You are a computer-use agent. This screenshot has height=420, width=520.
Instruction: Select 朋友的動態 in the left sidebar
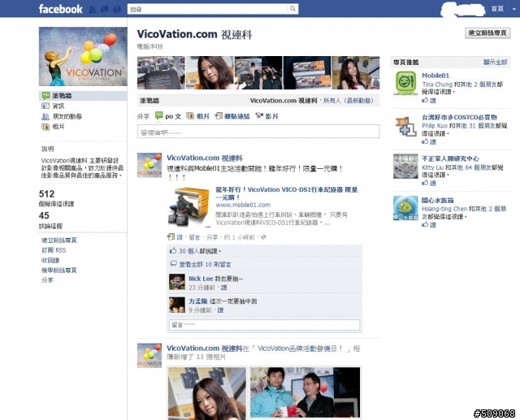click(67, 116)
